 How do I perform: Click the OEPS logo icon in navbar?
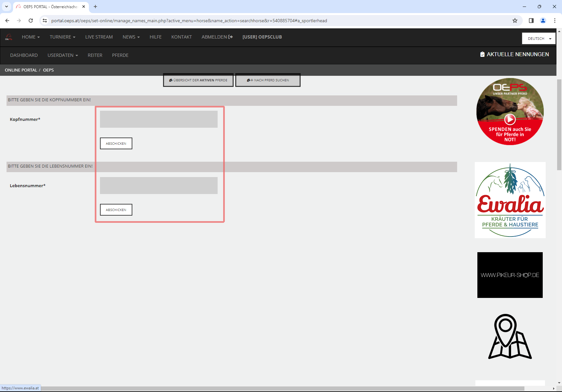[9, 37]
